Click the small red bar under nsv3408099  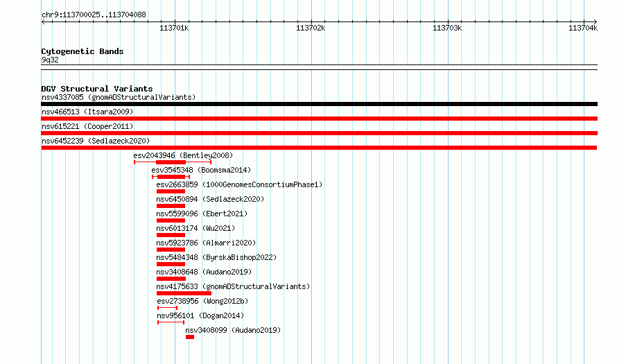(x=190, y=337)
